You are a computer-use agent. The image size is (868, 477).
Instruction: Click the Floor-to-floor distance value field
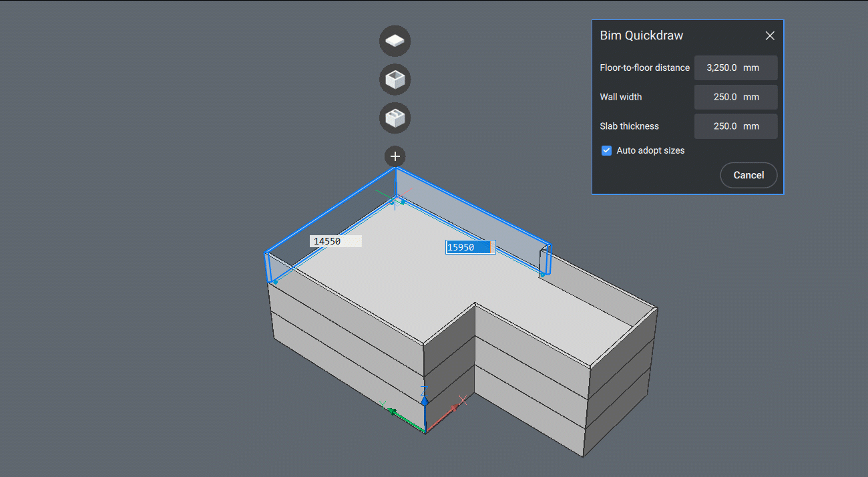736,67
